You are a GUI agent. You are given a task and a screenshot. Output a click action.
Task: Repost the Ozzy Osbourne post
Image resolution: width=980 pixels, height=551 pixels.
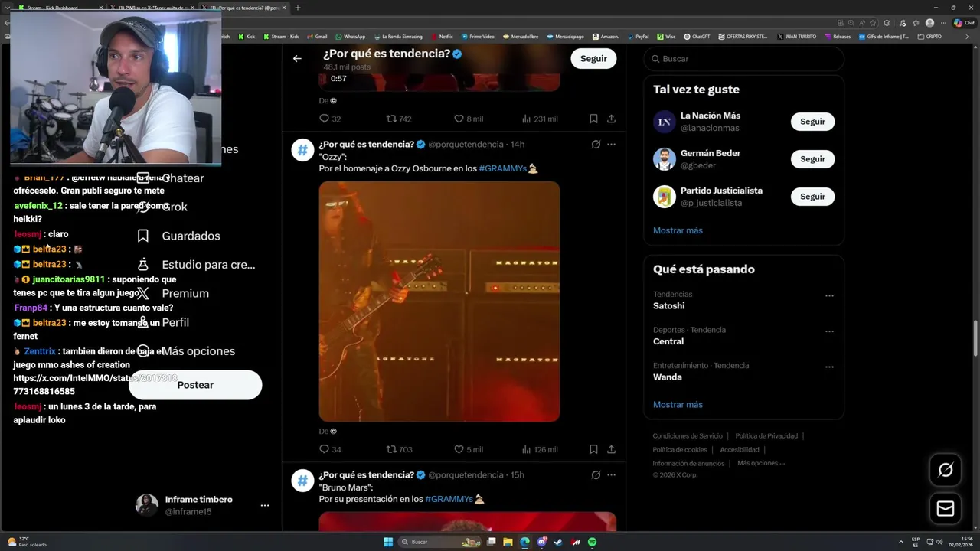(x=391, y=449)
